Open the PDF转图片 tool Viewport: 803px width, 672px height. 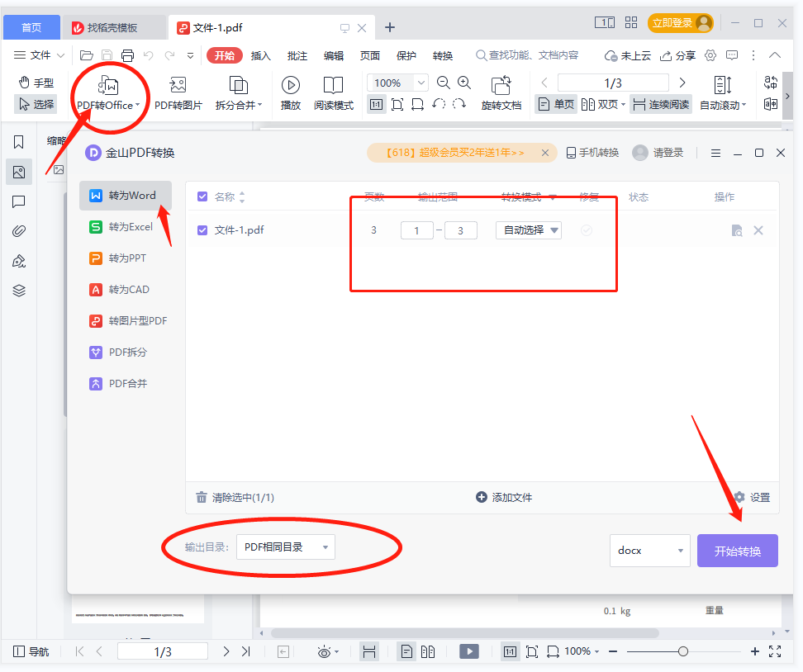click(x=178, y=93)
